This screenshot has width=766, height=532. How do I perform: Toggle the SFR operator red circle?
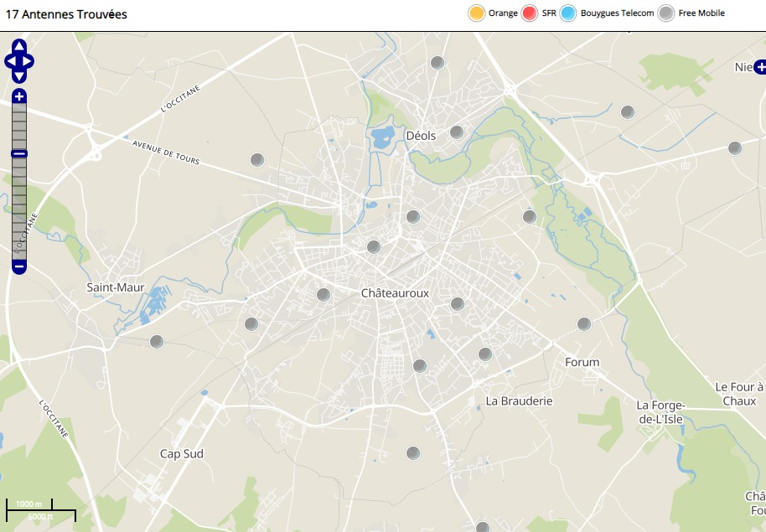point(529,13)
